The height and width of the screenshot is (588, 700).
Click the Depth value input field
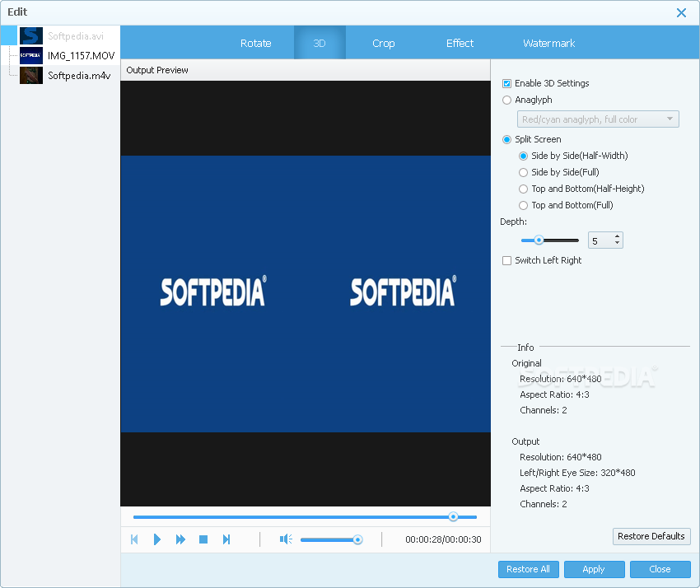coord(600,240)
